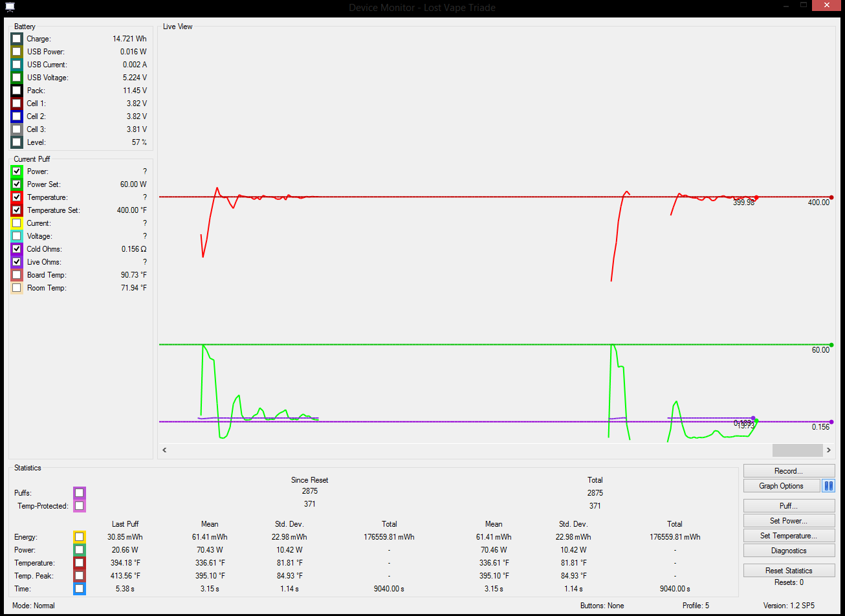Toggle the Live Ohms checkbox off
The width and height of the screenshot is (845, 616).
[x=17, y=262]
